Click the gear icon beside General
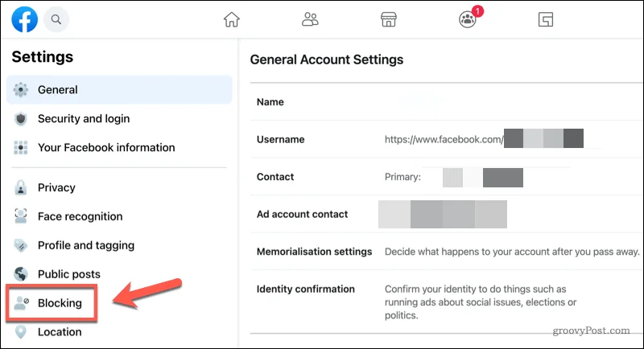Viewport: 644px width, 349px height. (21, 90)
